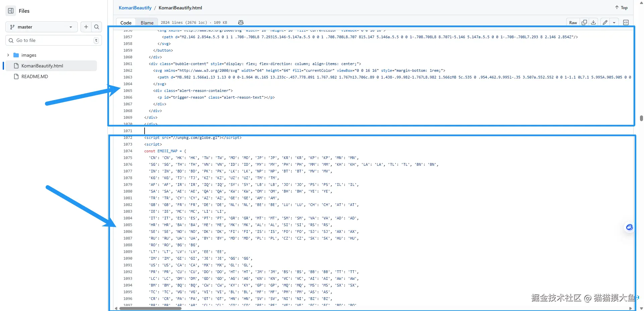
Task: Click the floating blue assistant icon
Action: pos(629,227)
